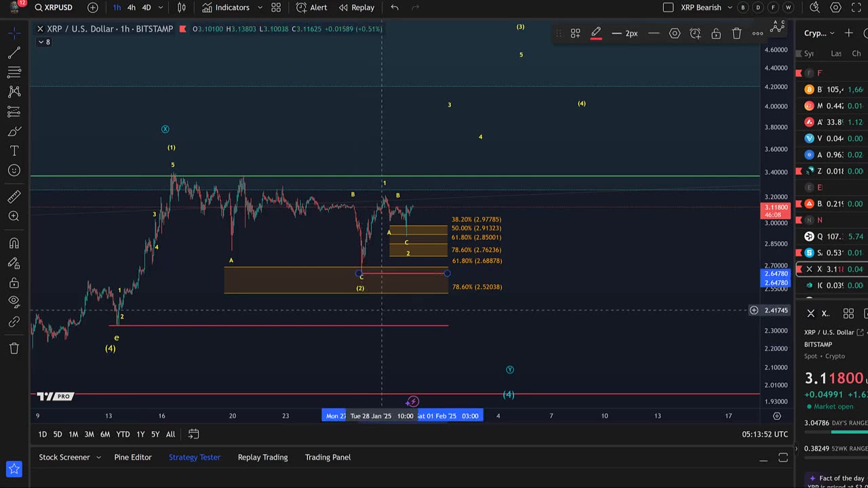868x488 pixels.
Task: Open the Strategy Tester tab
Action: (x=195, y=457)
